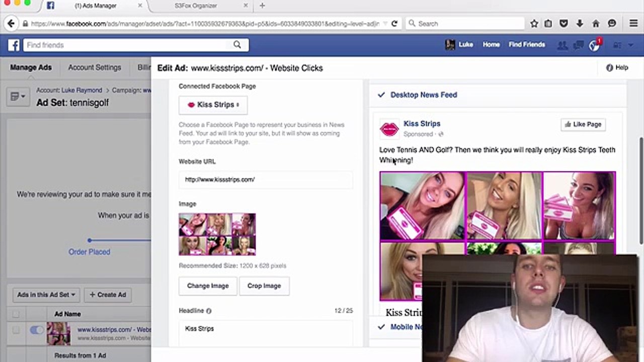The image size is (644, 362).
Task: Open Luke's profile name link
Action: pos(466,45)
